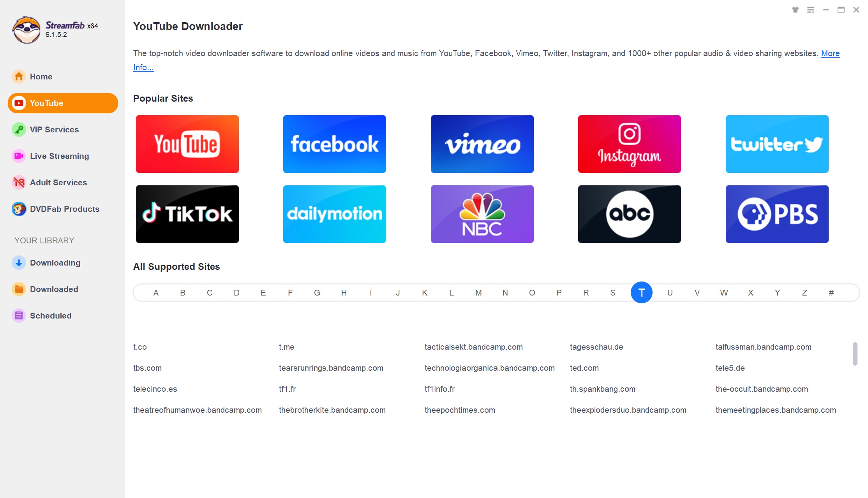Click the Downloaded menu item
Screen dimensions: 868x498
pos(54,289)
